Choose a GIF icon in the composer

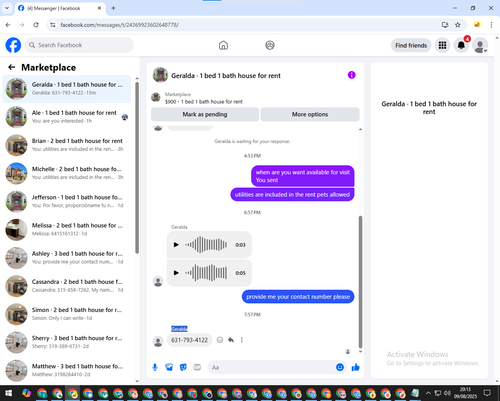[197, 367]
